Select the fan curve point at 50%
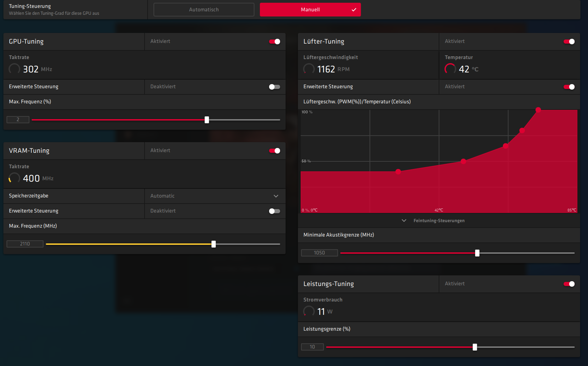Viewport: 588px width, 366px height. (463, 161)
